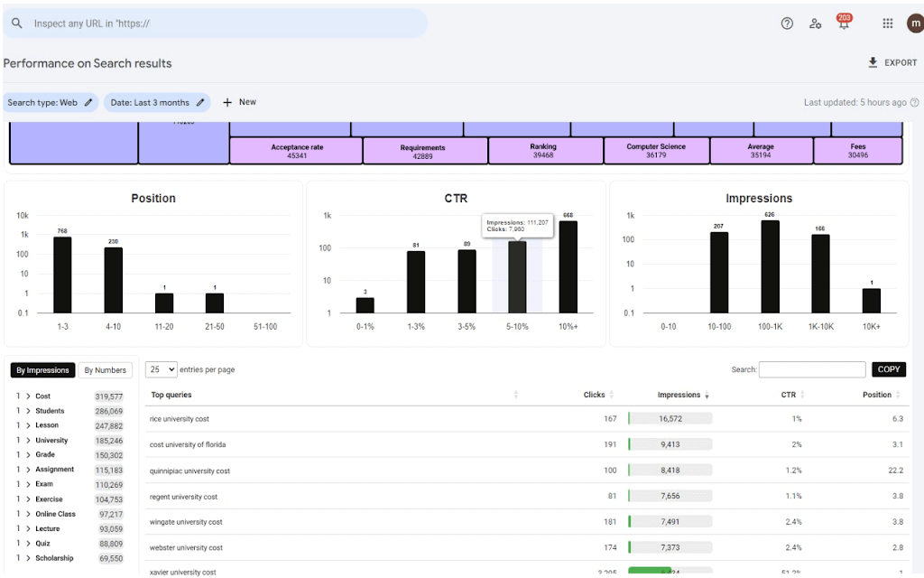Open the entries per page dropdown

161,369
